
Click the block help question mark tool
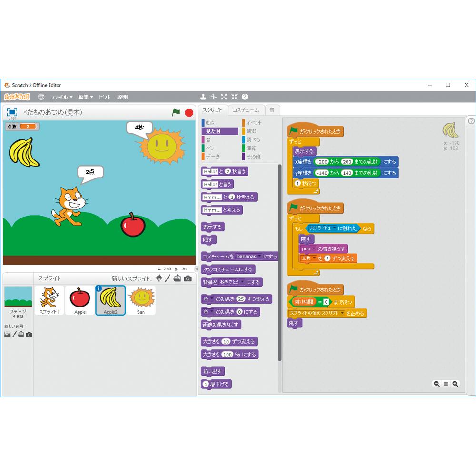click(245, 97)
